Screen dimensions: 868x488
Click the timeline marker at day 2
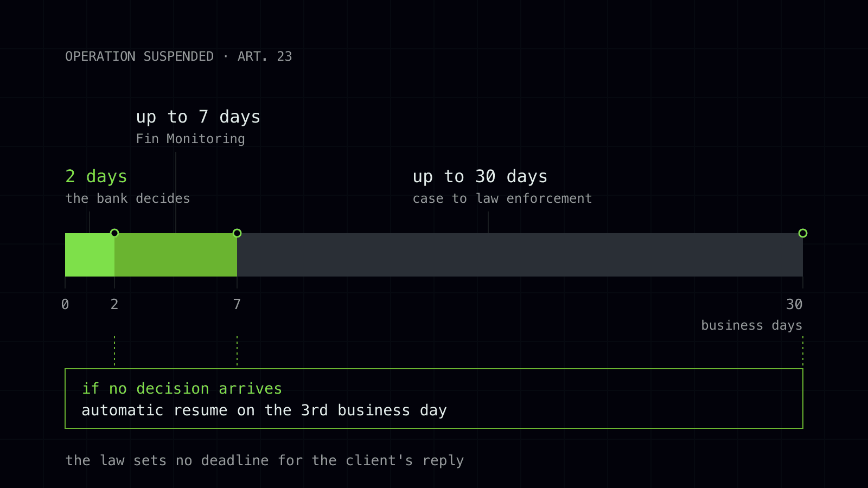114,233
